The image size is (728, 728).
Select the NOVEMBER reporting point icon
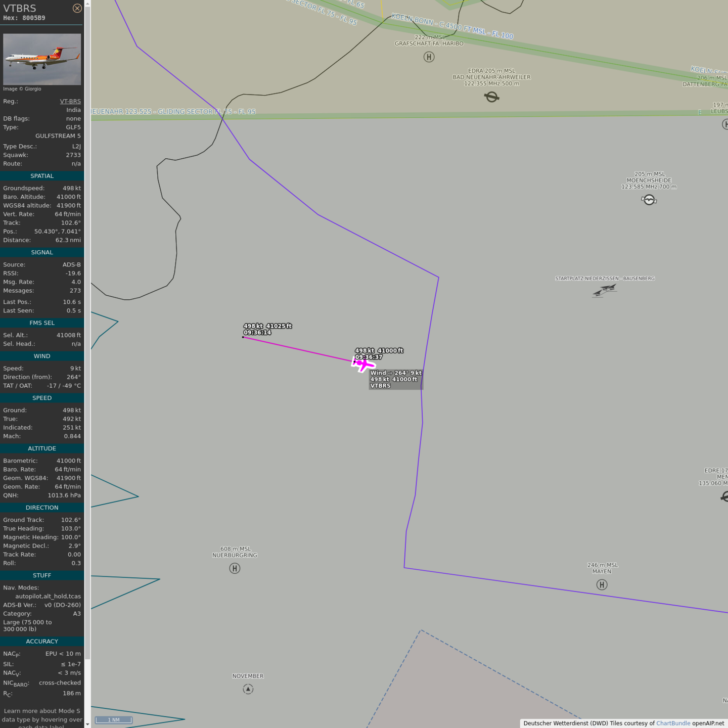coord(248,689)
